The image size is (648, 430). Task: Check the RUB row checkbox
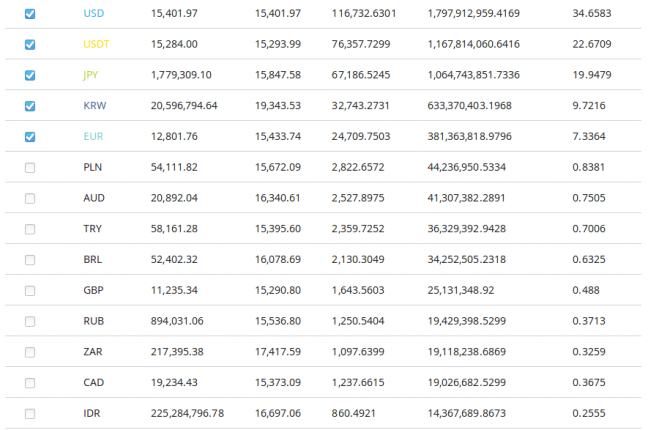(x=30, y=321)
